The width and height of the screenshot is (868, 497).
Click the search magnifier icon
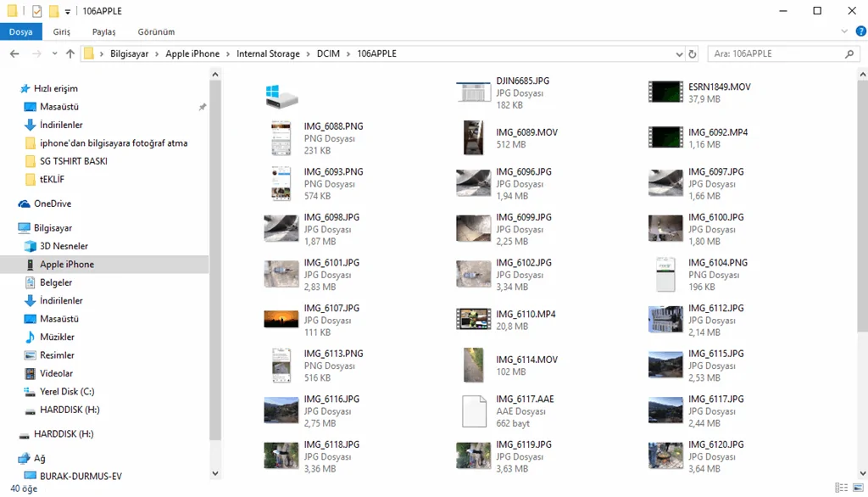click(x=849, y=53)
